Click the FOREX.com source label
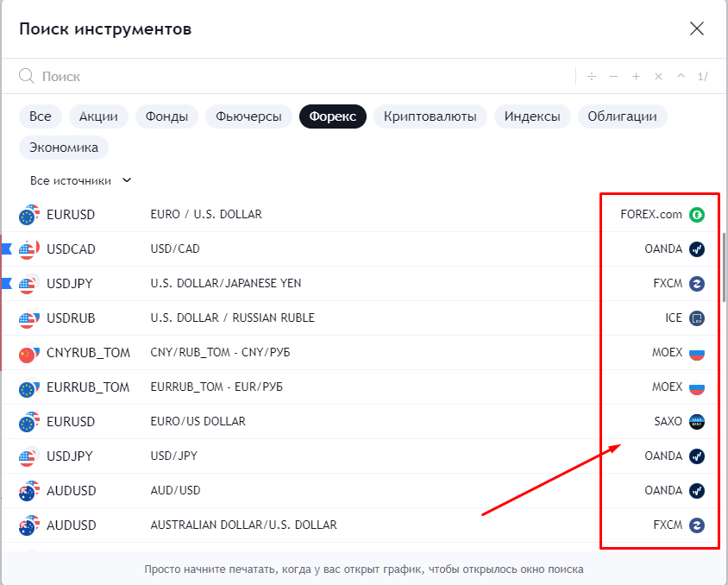 [651, 214]
